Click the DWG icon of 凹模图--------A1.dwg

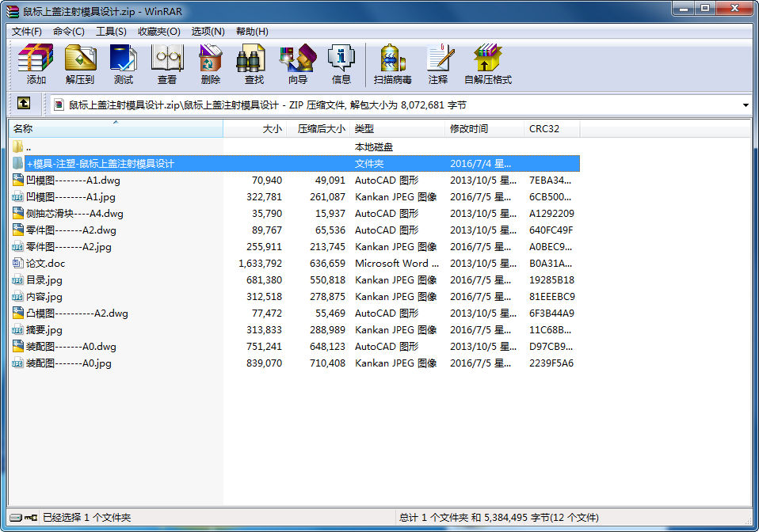click(x=18, y=180)
